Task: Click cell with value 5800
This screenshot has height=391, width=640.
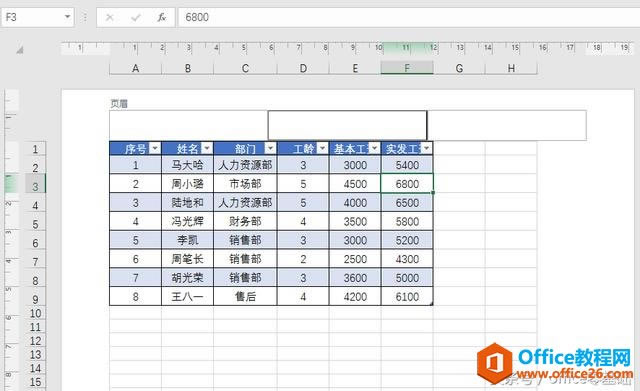Action: pos(407,221)
